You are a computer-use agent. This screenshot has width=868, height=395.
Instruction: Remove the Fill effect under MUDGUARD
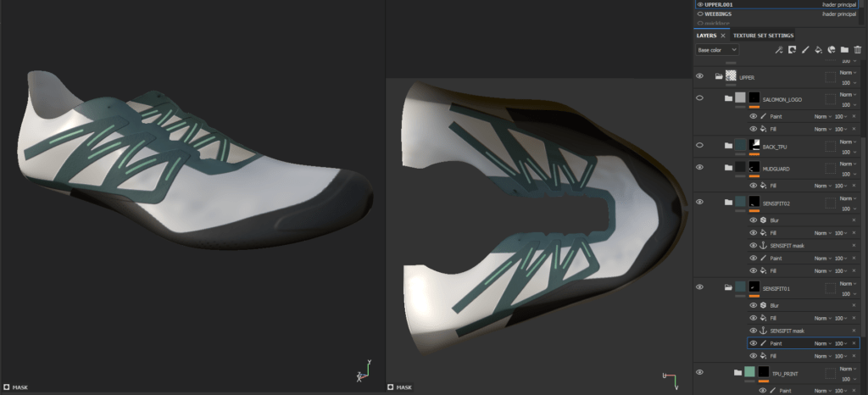[854, 186]
